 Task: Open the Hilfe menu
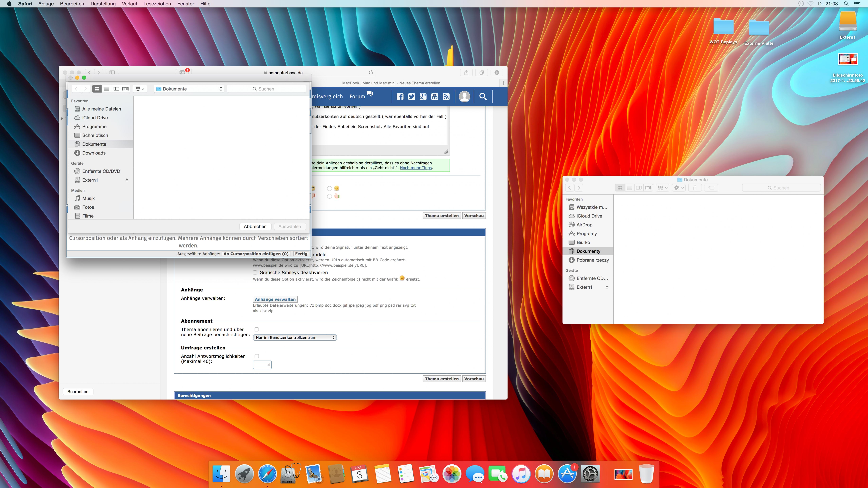click(205, 4)
